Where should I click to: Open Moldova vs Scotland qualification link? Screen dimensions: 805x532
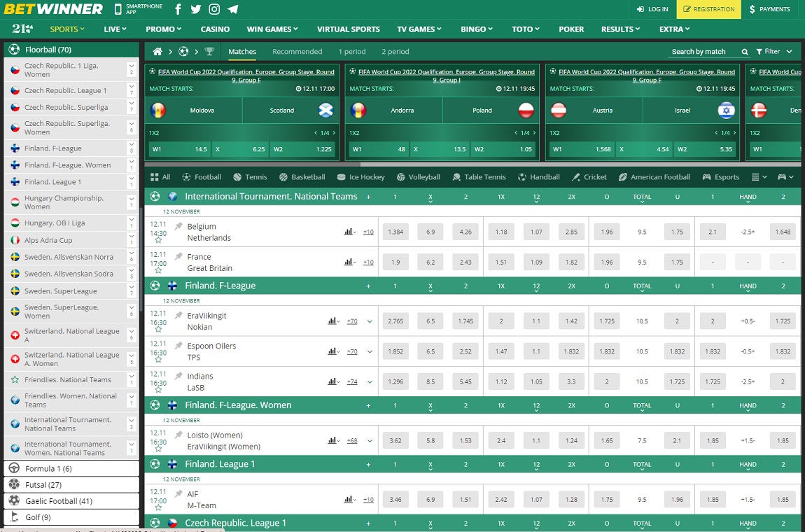(246, 76)
